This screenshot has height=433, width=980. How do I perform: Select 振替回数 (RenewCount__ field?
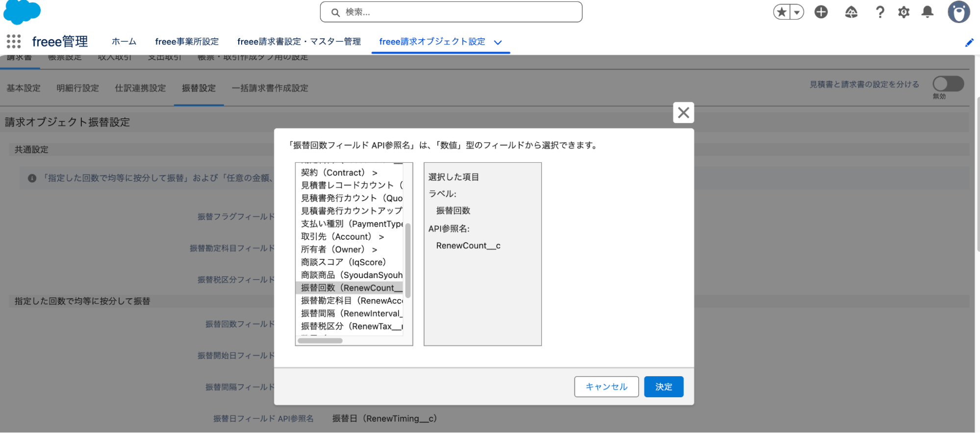point(349,288)
